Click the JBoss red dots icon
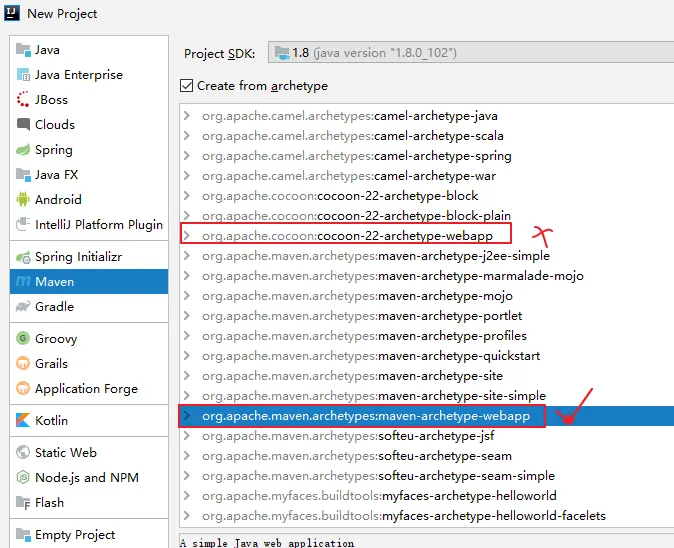This screenshot has height=548, width=674. coord(23,99)
